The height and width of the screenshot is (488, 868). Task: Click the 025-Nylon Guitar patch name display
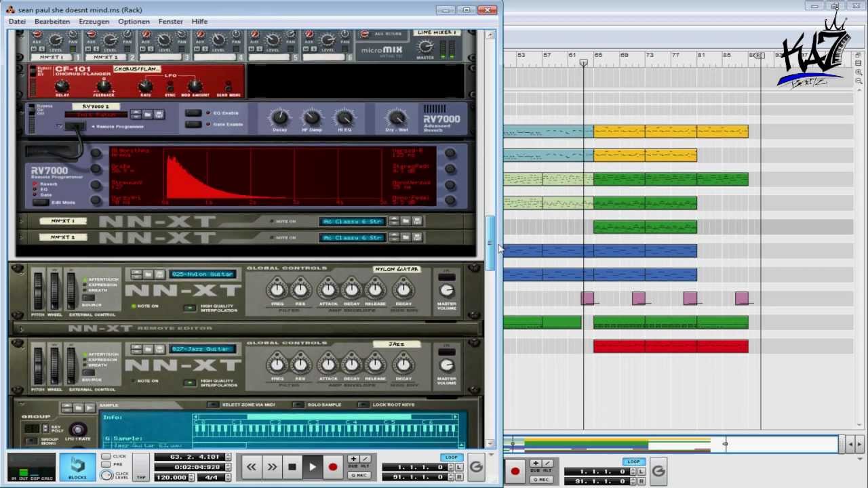click(x=203, y=274)
